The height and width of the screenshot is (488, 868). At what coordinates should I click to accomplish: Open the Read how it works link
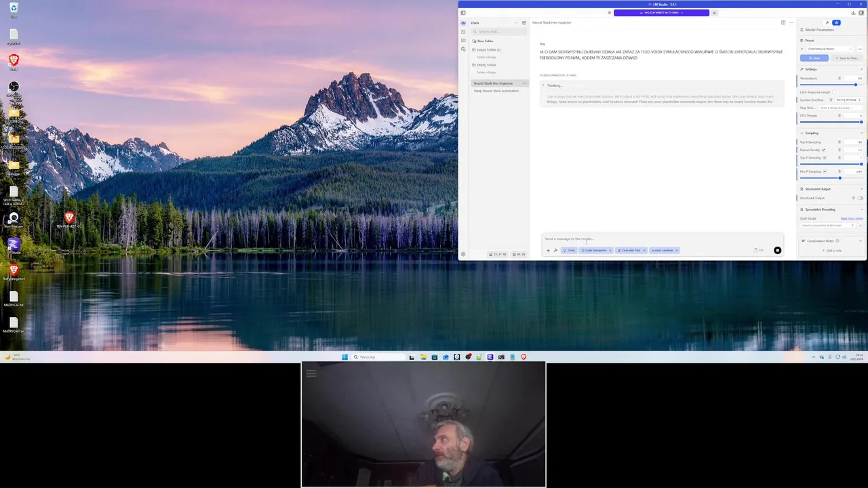(x=852, y=218)
